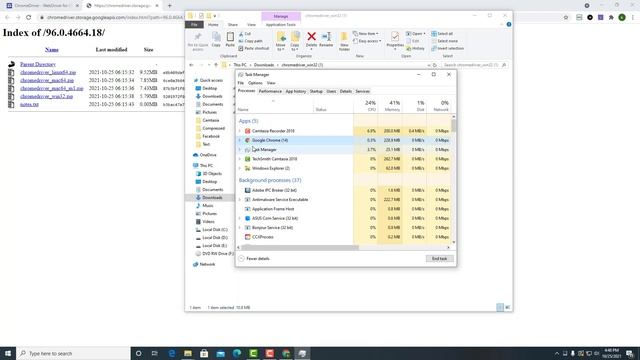
Task: Expand Antimalware Service Executable row
Action: [240, 200]
